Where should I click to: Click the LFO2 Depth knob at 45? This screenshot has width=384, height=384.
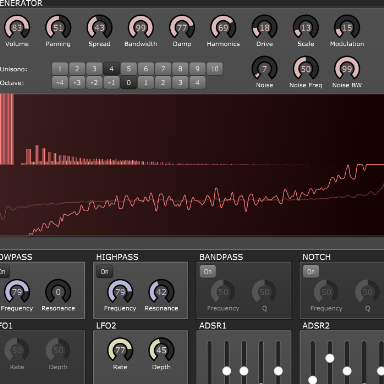pyautogui.click(x=161, y=350)
